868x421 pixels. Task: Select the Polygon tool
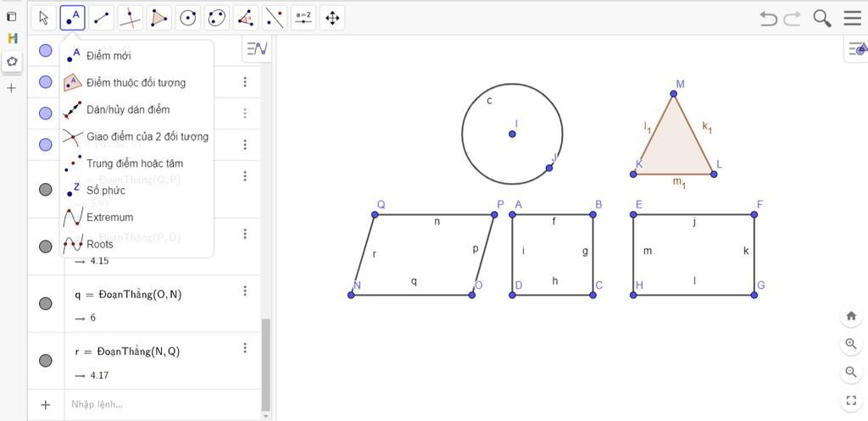point(159,19)
